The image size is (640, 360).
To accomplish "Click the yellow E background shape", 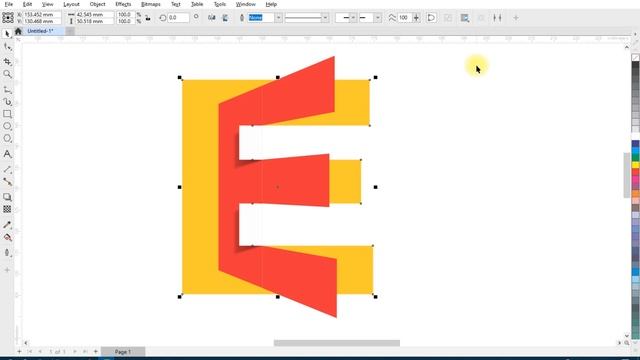I will coord(200,187).
